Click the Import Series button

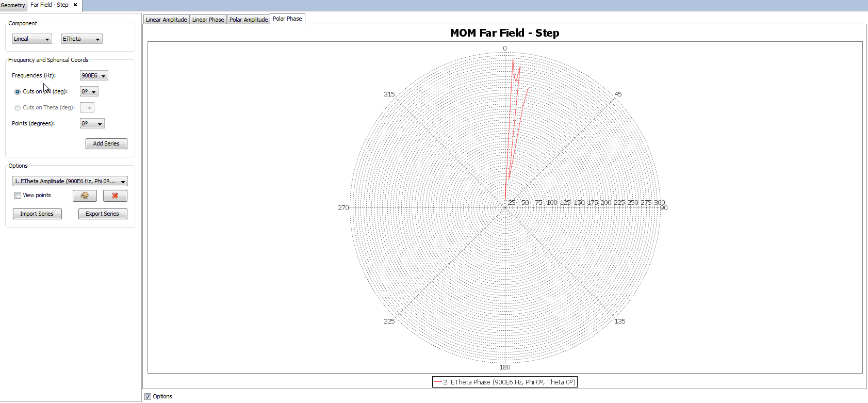[x=37, y=214]
